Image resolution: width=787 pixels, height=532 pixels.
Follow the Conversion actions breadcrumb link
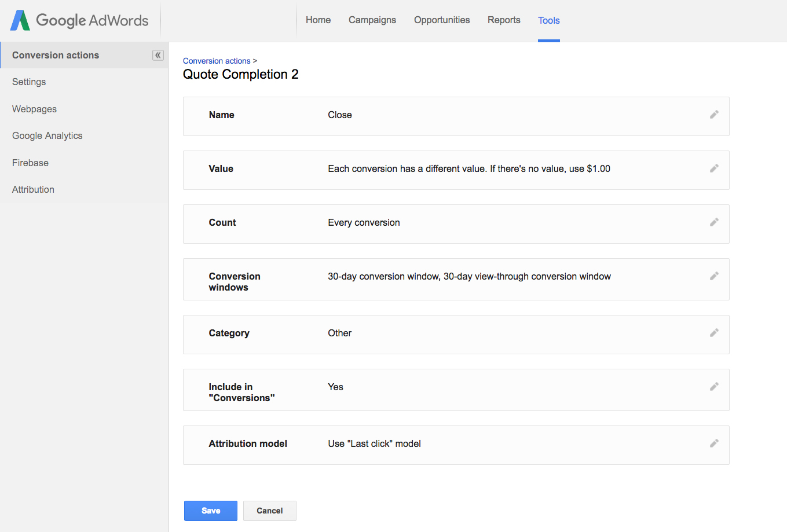coord(217,61)
